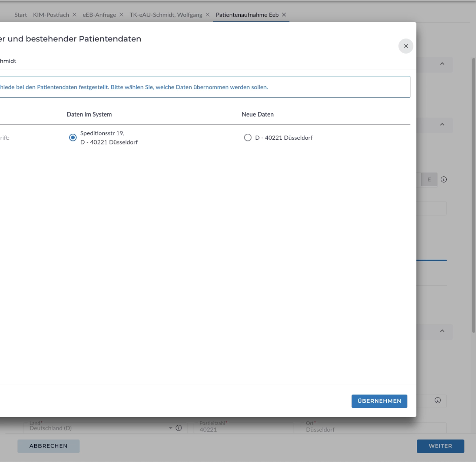The height and width of the screenshot is (462, 476).
Task: Click the ABBRECHEN button
Action: click(x=48, y=446)
